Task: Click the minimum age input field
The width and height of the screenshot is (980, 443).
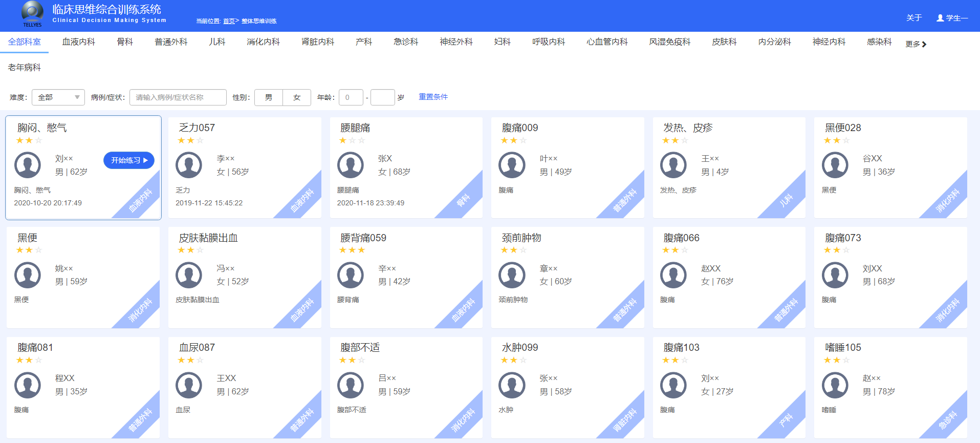Action: tap(351, 97)
